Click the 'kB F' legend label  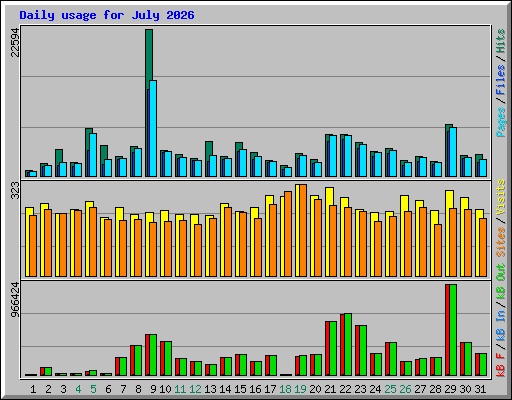(501, 364)
